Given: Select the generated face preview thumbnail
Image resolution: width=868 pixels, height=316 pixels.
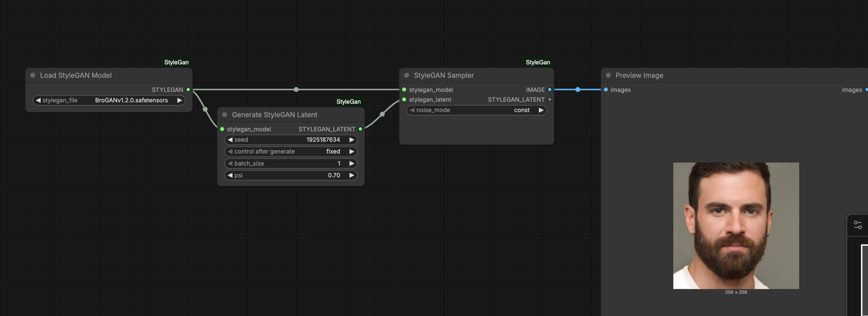Looking at the screenshot, I should click(x=736, y=226).
